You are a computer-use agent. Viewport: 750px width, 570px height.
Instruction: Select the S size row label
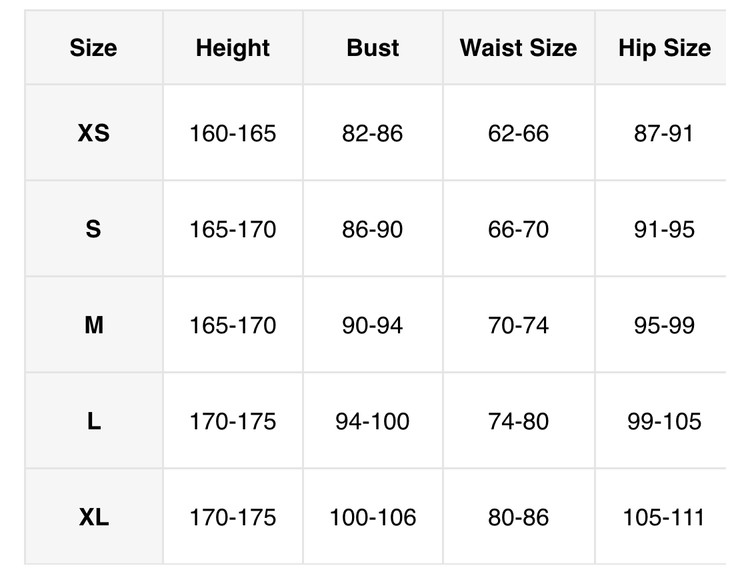coord(93,229)
